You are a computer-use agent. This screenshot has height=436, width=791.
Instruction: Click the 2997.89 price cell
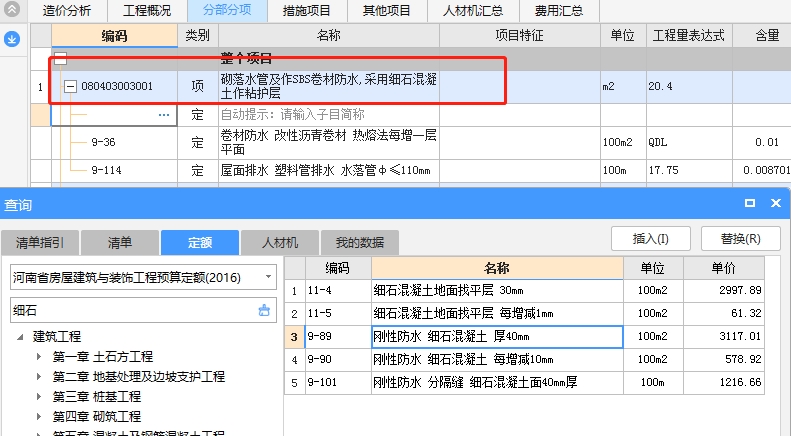click(723, 291)
